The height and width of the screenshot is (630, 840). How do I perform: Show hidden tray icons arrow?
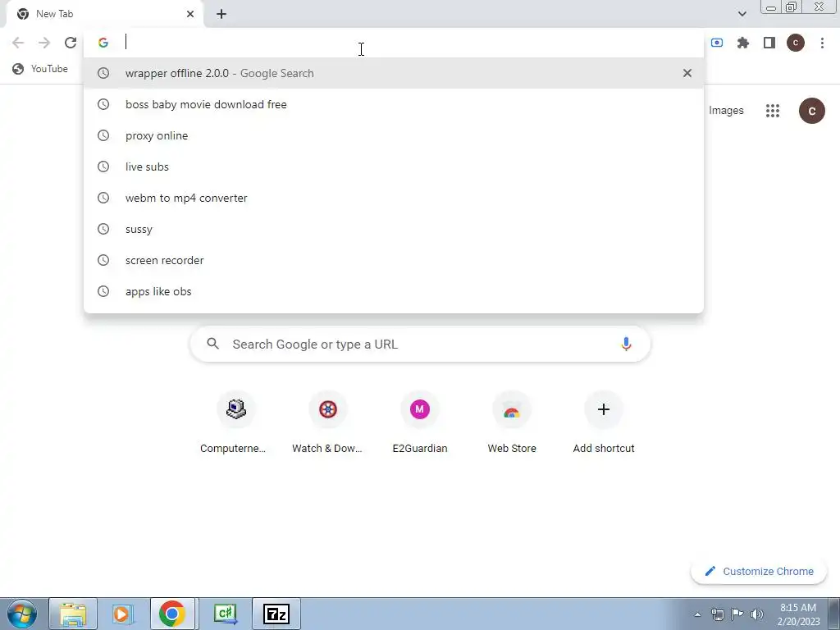click(x=697, y=614)
